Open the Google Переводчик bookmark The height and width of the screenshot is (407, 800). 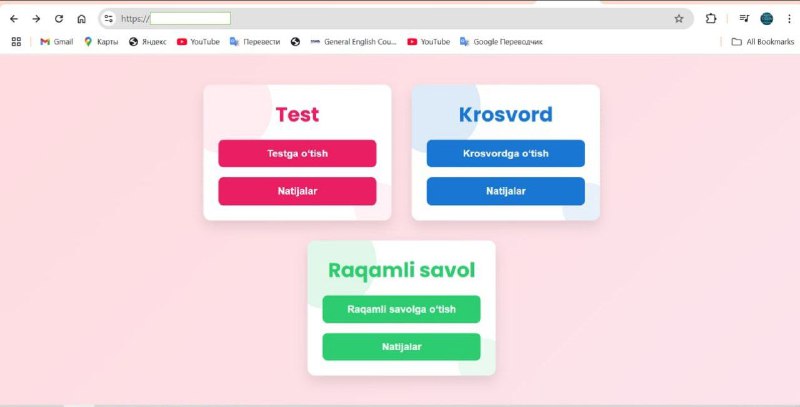(x=501, y=42)
